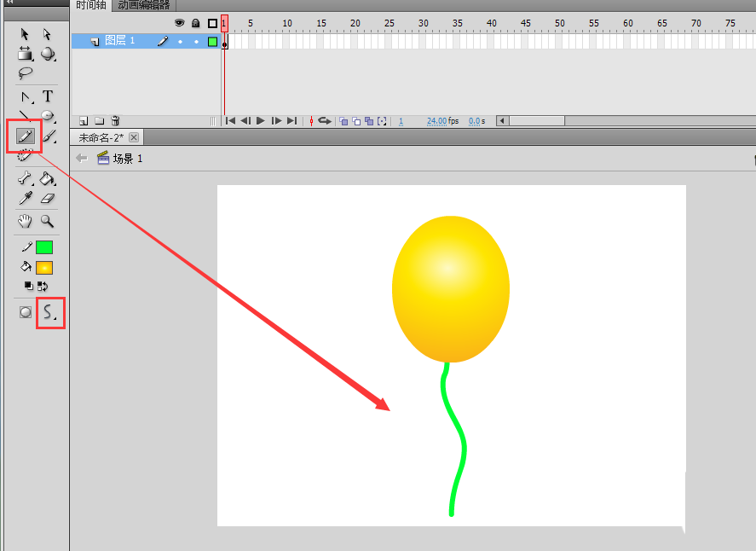756x551 pixels.
Task: Switch to 时间轴 timeline tab
Action: [x=91, y=5]
